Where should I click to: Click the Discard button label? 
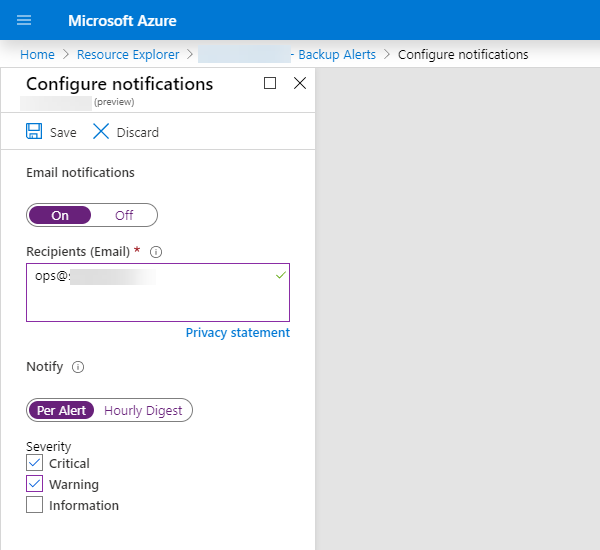(x=138, y=132)
